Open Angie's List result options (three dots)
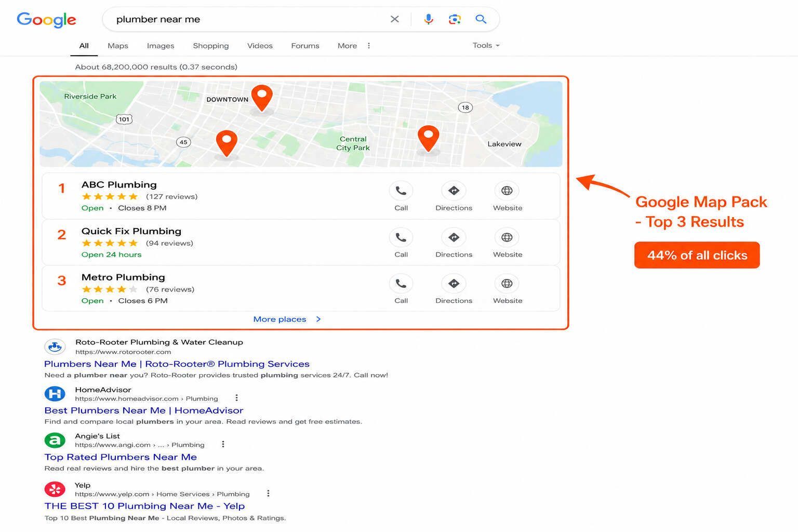 coord(223,444)
